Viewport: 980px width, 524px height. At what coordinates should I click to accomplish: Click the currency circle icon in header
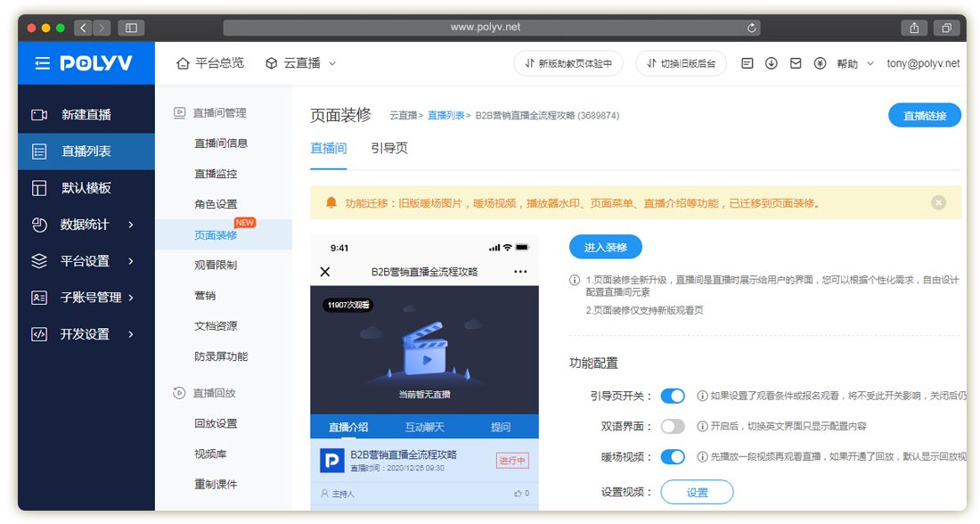[x=820, y=63]
